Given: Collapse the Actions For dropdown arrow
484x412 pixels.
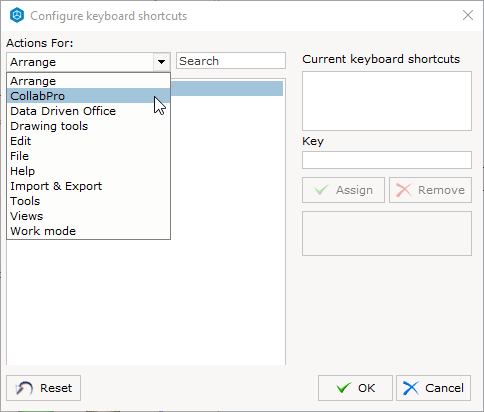Looking at the screenshot, I should (162, 62).
